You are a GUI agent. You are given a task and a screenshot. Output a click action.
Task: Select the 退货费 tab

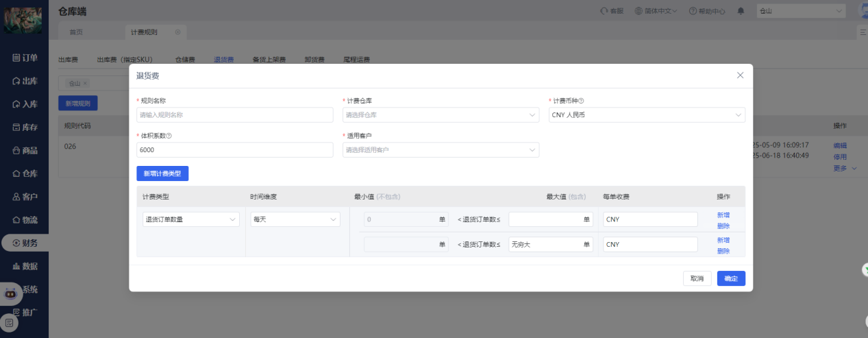click(224, 60)
